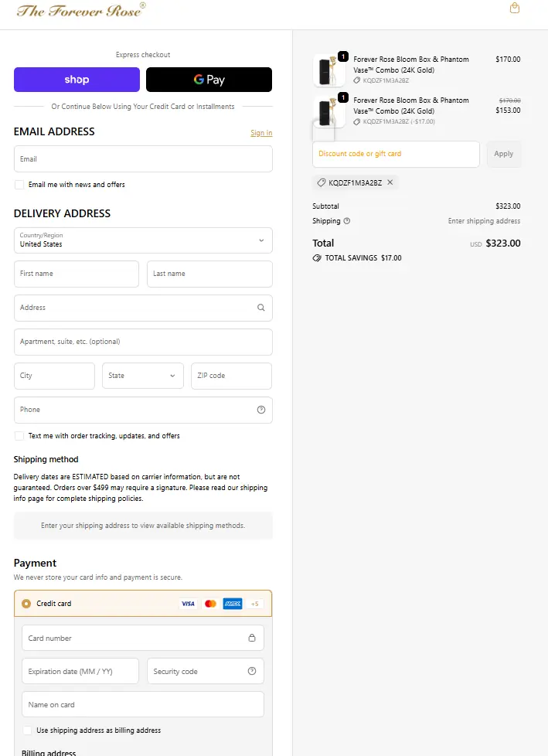Click the phone field help icon

260,410
